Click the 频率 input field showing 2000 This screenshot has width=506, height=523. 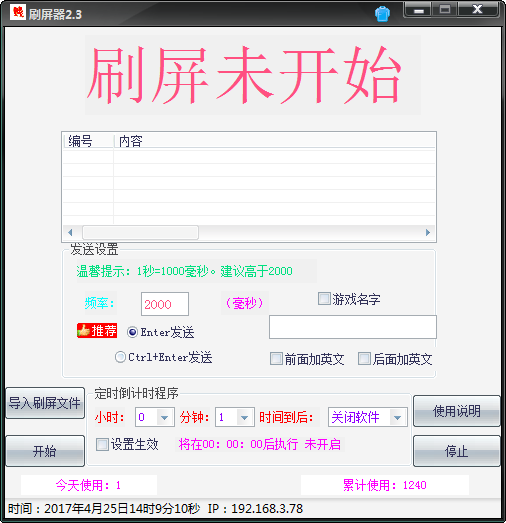pos(165,304)
